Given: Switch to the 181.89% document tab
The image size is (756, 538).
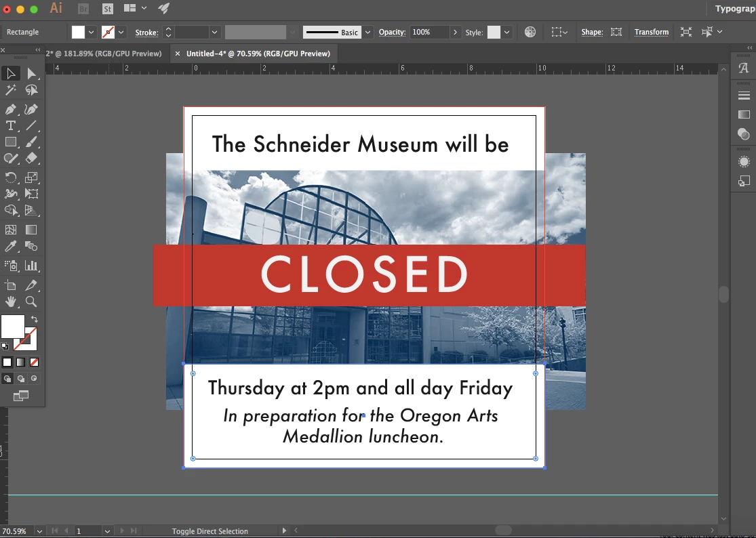Looking at the screenshot, I should click(104, 54).
